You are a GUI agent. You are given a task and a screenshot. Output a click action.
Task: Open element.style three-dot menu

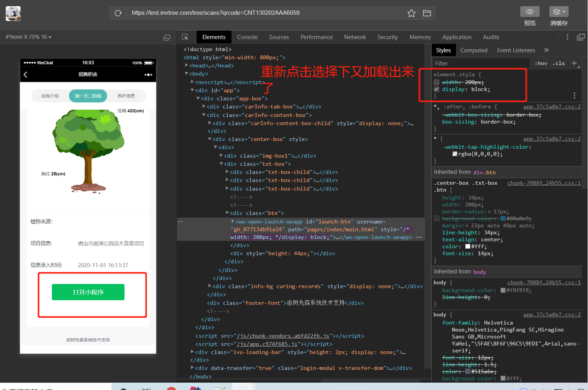574,95
